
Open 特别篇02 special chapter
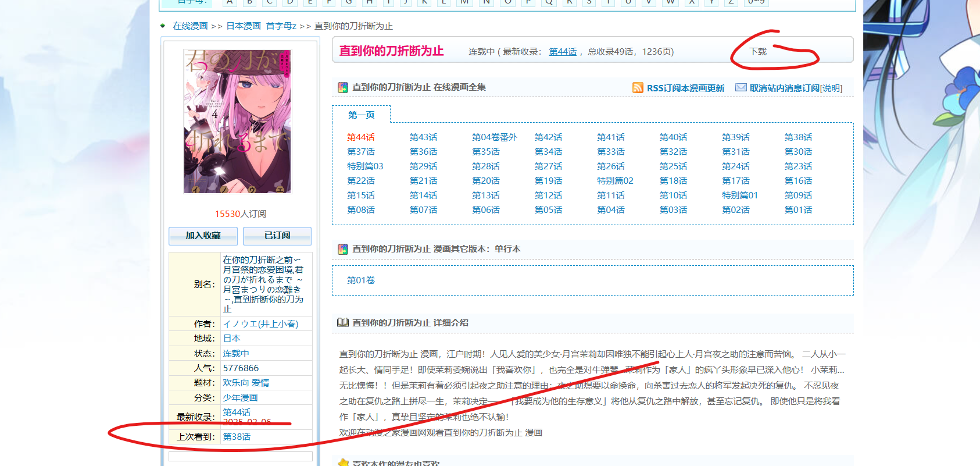615,181
